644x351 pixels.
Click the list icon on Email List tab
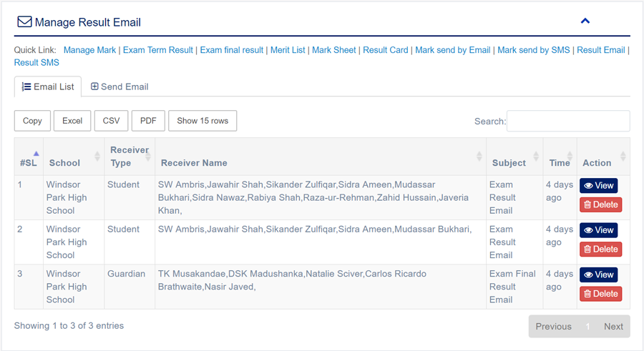[26, 86]
